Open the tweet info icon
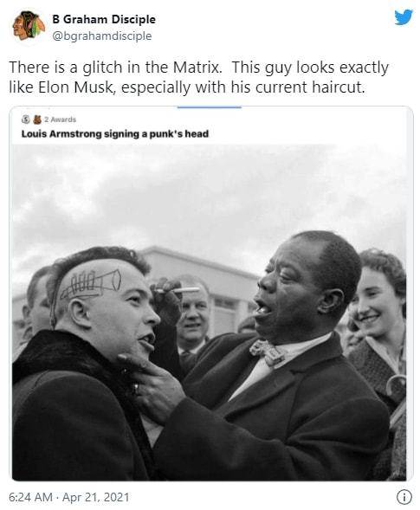This screenshot has width=420, height=510. coord(404,497)
